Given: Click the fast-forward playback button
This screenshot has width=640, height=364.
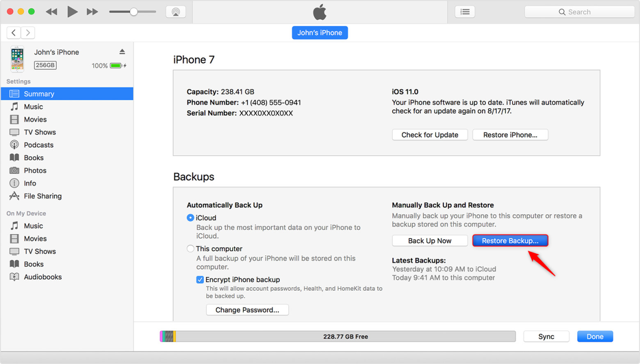Looking at the screenshot, I should 92,12.
